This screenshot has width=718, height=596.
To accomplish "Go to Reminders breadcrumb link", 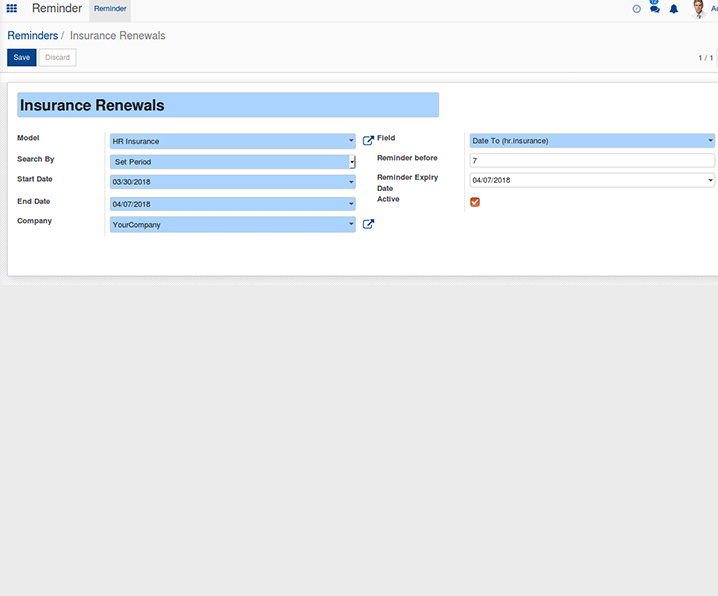I will [32, 35].
